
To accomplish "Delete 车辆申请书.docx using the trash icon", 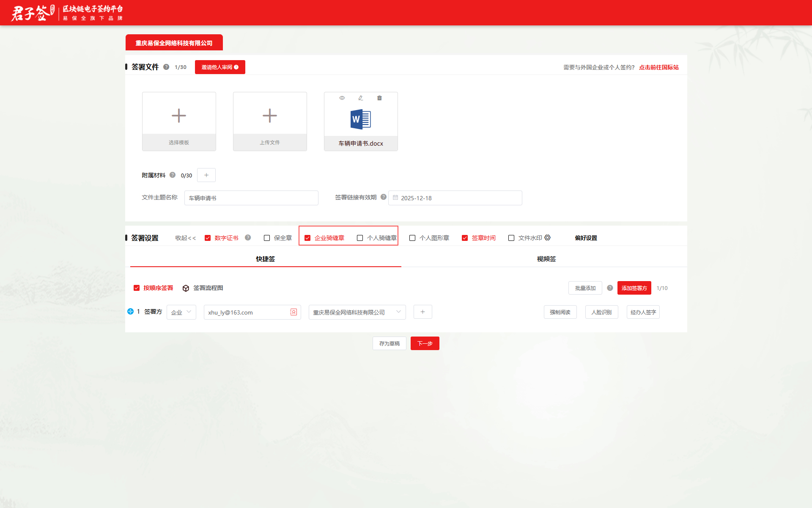I will [379, 98].
